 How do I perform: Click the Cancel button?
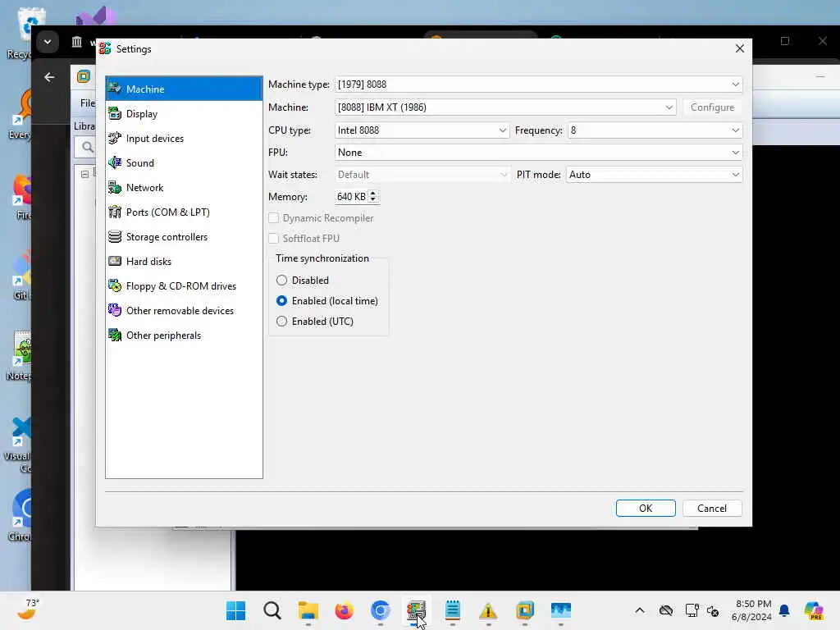click(712, 509)
